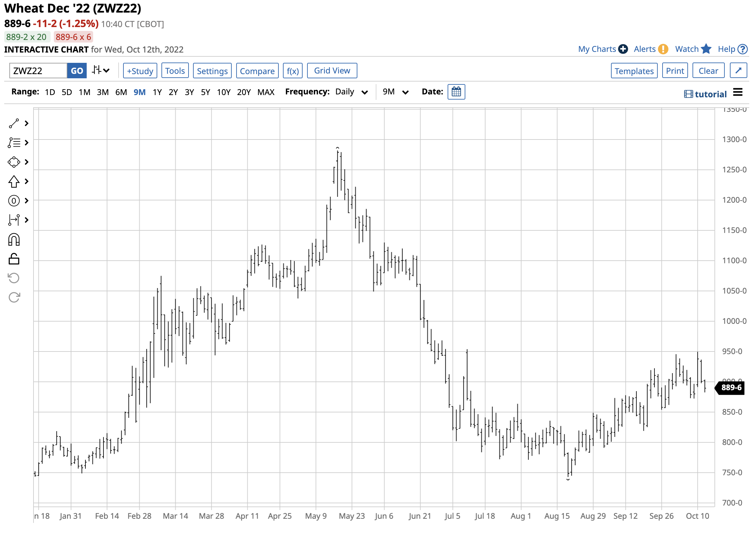Click the Grid View button
Image resolution: width=756 pixels, height=540 pixels.
pos(332,71)
